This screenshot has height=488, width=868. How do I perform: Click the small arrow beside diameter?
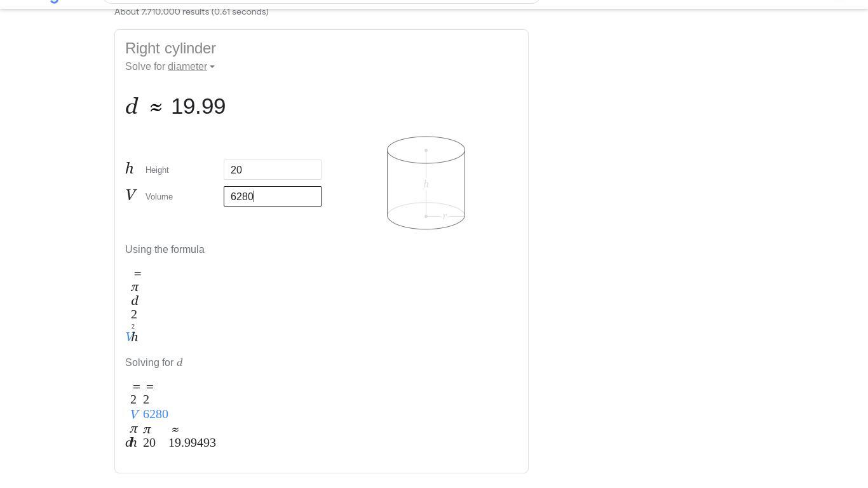click(x=212, y=67)
